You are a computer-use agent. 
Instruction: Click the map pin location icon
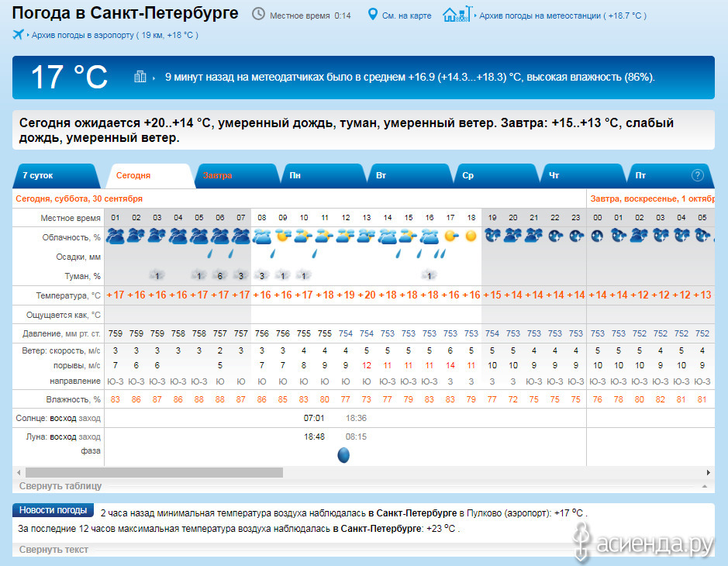[372, 15]
